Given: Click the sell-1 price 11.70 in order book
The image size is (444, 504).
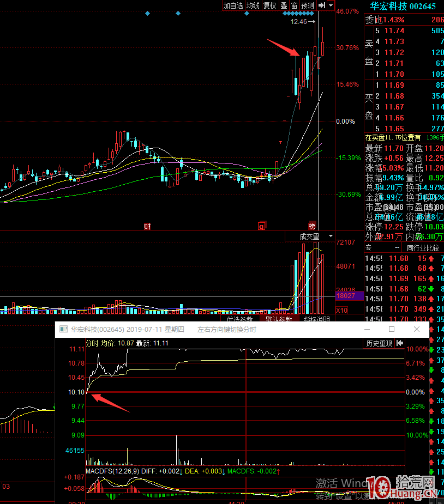Looking at the screenshot, I should pyautogui.click(x=394, y=74).
